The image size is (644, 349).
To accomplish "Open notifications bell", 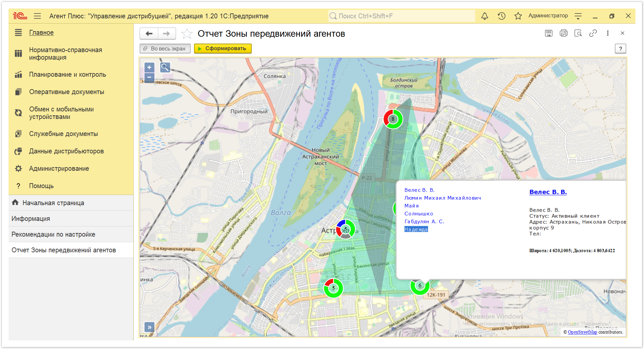I will [485, 16].
